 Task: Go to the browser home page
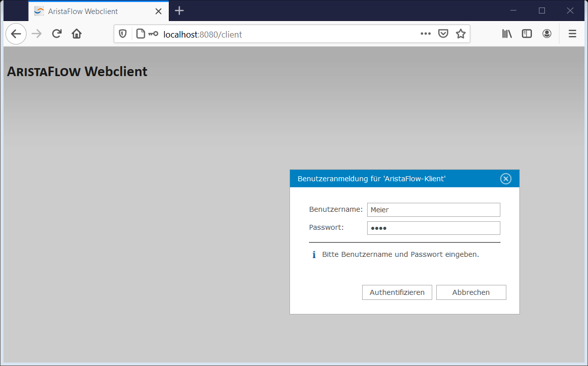77,34
